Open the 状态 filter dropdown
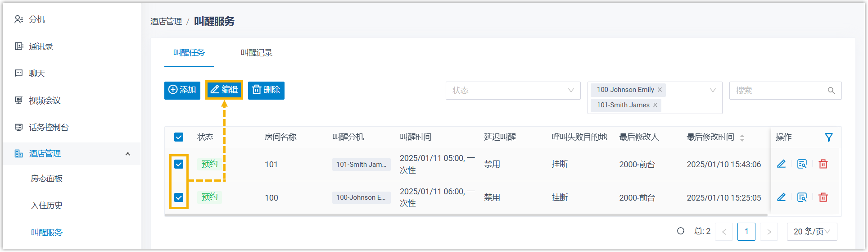Viewport: 868px width, 252px height. pyautogui.click(x=513, y=91)
